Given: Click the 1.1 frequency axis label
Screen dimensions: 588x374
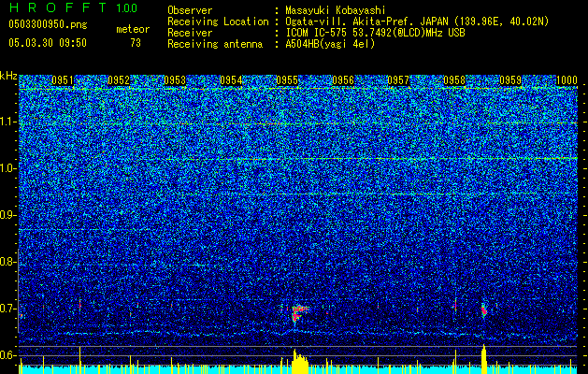Looking at the screenshot, I should [x=7, y=122].
